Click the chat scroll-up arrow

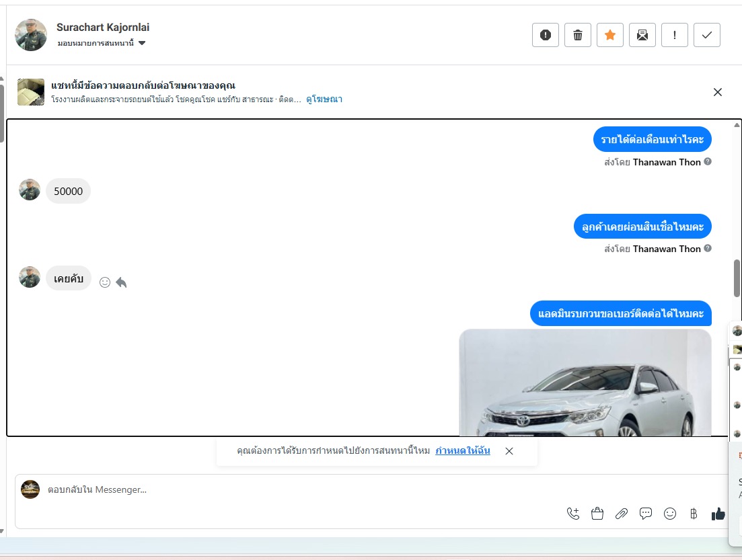pos(737,125)
